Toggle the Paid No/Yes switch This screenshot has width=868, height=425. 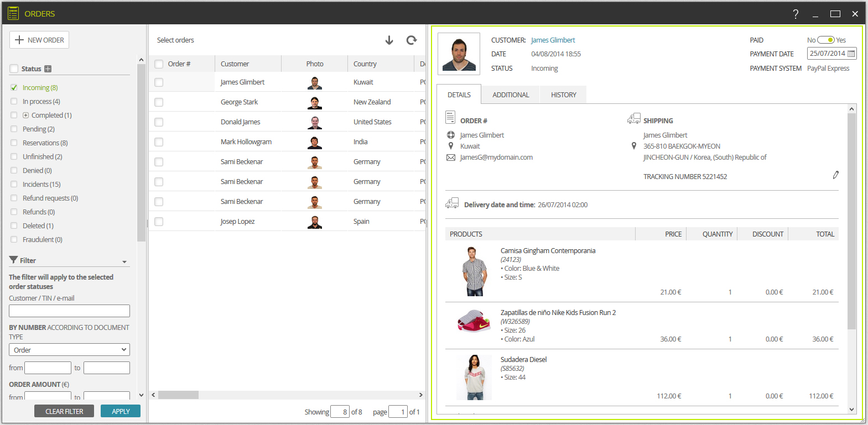tap(826, 40)
